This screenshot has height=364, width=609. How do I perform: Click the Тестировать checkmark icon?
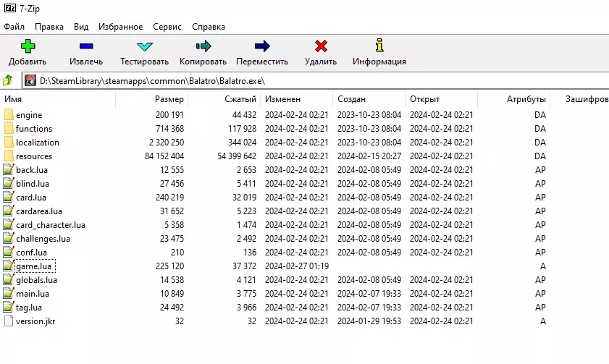pyautogui.click(x=145, y=46)
